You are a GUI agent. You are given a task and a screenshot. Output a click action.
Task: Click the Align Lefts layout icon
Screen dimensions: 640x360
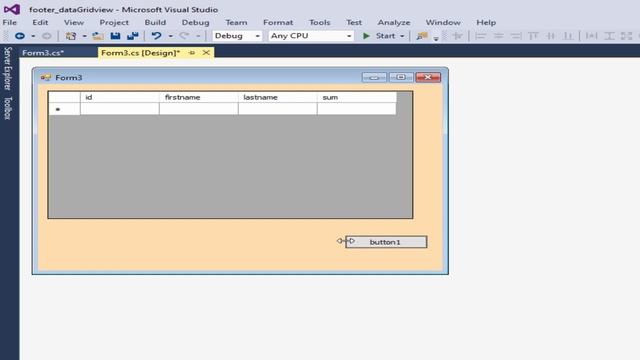pos(480,36)
